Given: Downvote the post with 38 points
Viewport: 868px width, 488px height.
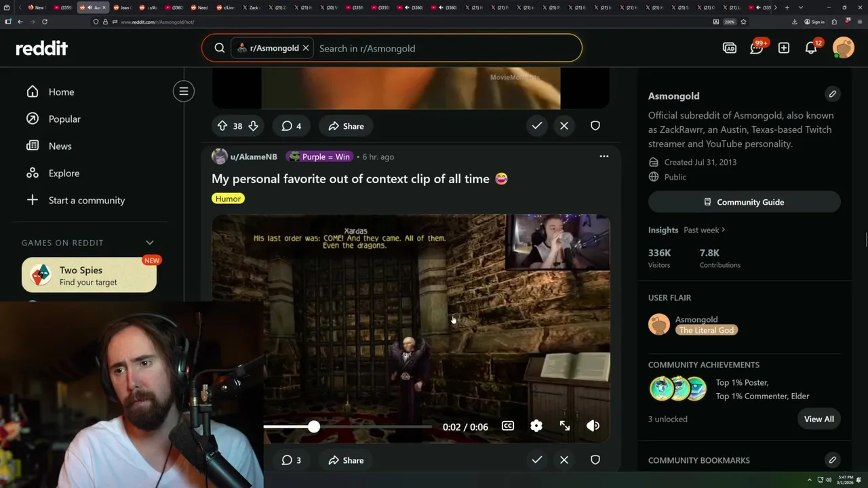Looking at the screenshot, I should click(253, 126).
